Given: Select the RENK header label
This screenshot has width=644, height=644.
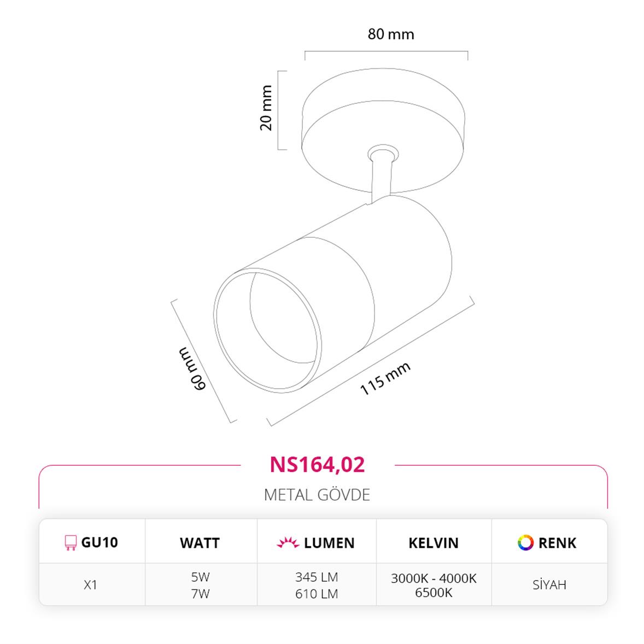Looking at the screenshot, I should pos(557,543).
